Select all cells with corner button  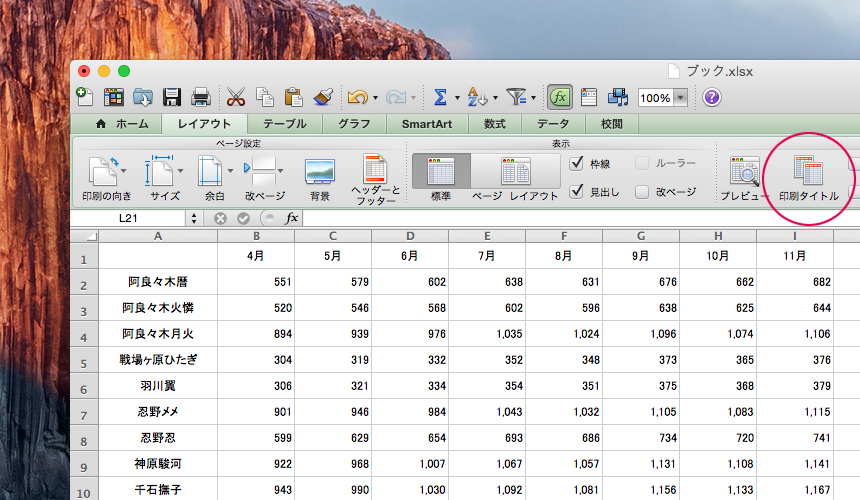tap(84, 236)
